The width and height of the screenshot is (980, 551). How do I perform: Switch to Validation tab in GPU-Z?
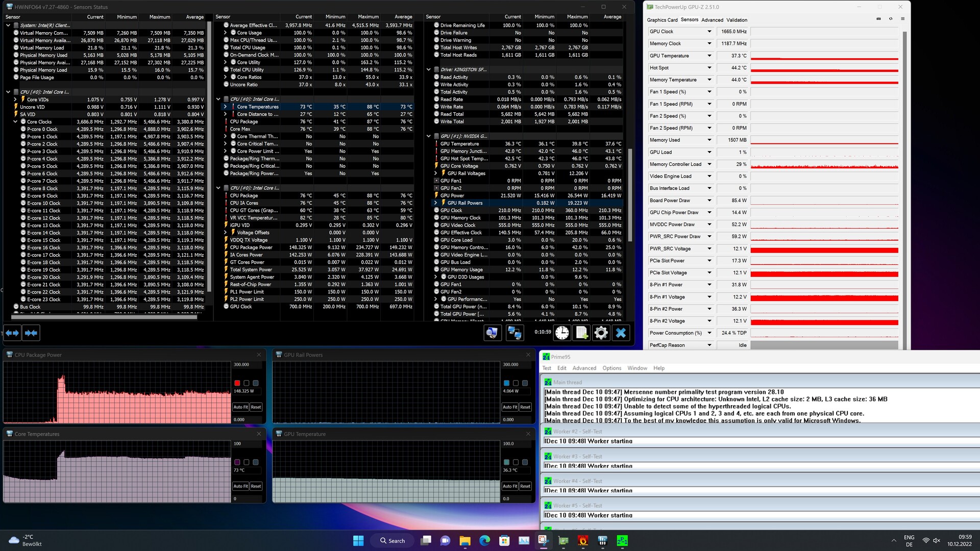click(x=737, y=20)
